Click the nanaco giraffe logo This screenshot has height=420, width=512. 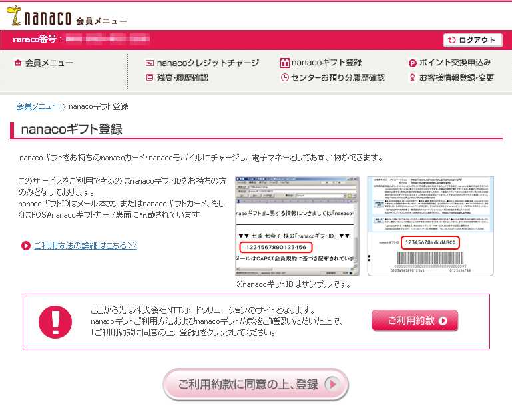tap(15, 15)
